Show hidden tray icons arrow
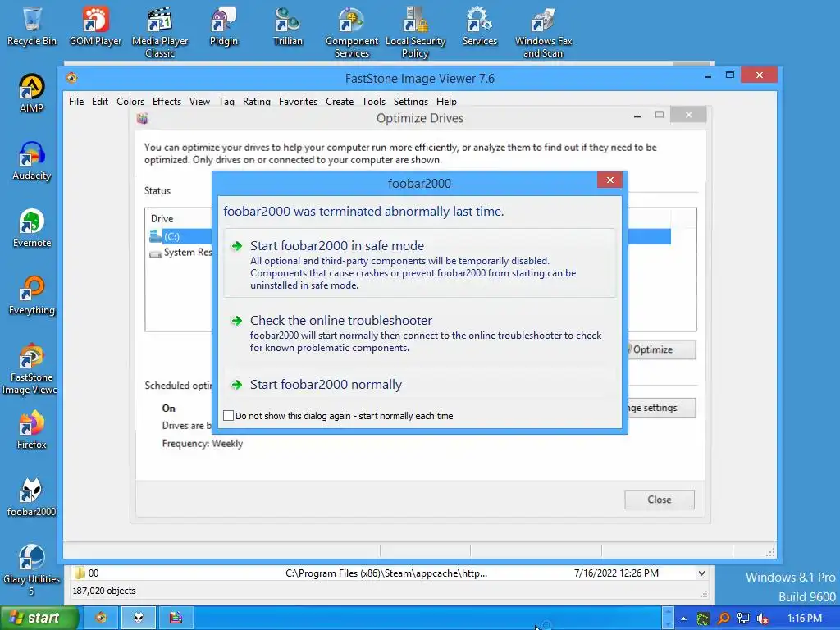 pos(683,619)
